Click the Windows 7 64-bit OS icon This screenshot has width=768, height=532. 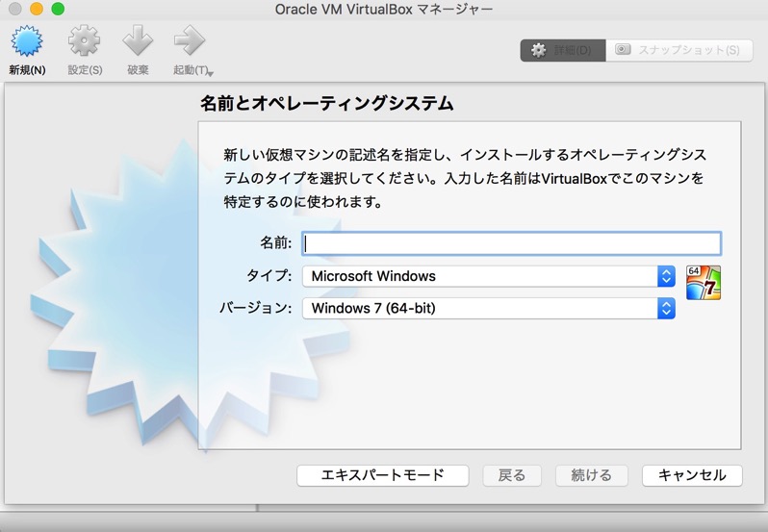704,283
